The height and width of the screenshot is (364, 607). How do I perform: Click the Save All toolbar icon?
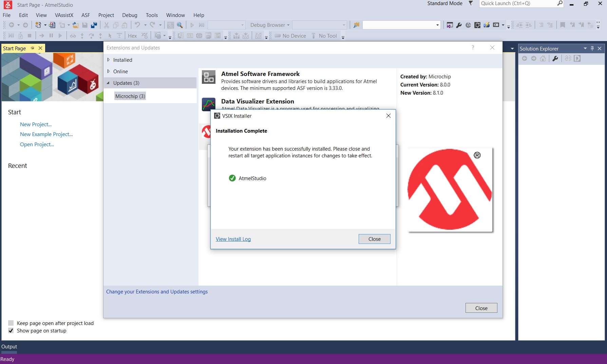(94, 25)
